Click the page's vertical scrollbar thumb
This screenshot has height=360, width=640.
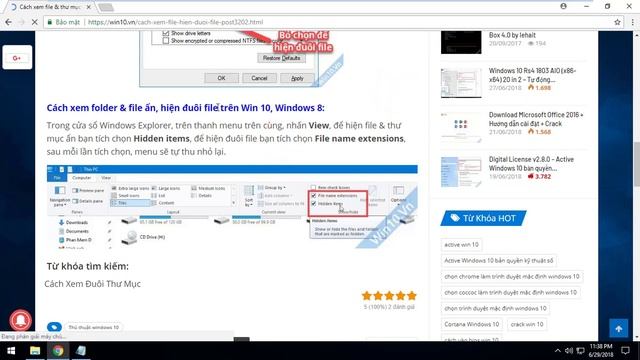click(636, 163)
